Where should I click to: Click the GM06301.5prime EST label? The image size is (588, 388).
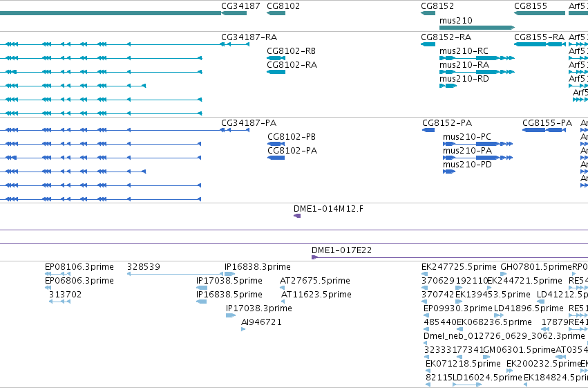tap(519, 350)
